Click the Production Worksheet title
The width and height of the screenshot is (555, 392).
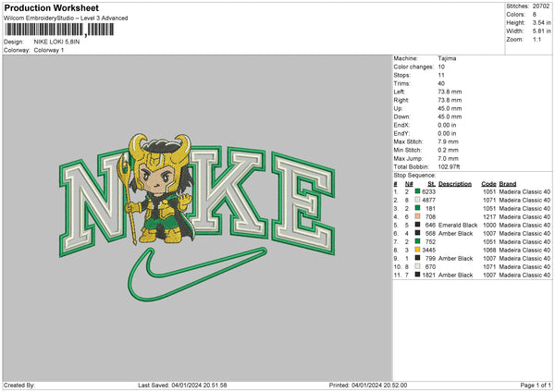pyautogui.click(x=51, y=7)
